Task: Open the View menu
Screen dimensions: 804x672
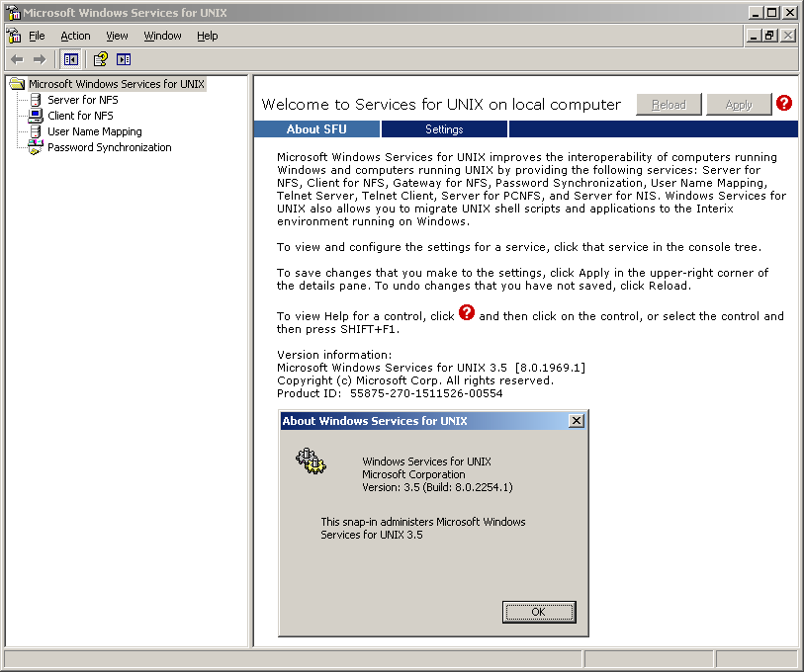Action: coord(117,36)
